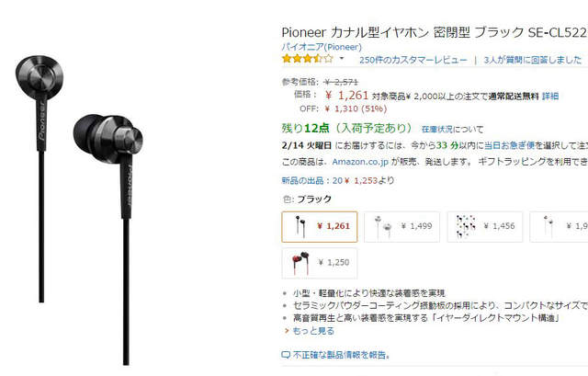Open the star rating dropdown arrow
This screenshot has height=376, width=588.
pyautogui.click(x=341, y=59)
